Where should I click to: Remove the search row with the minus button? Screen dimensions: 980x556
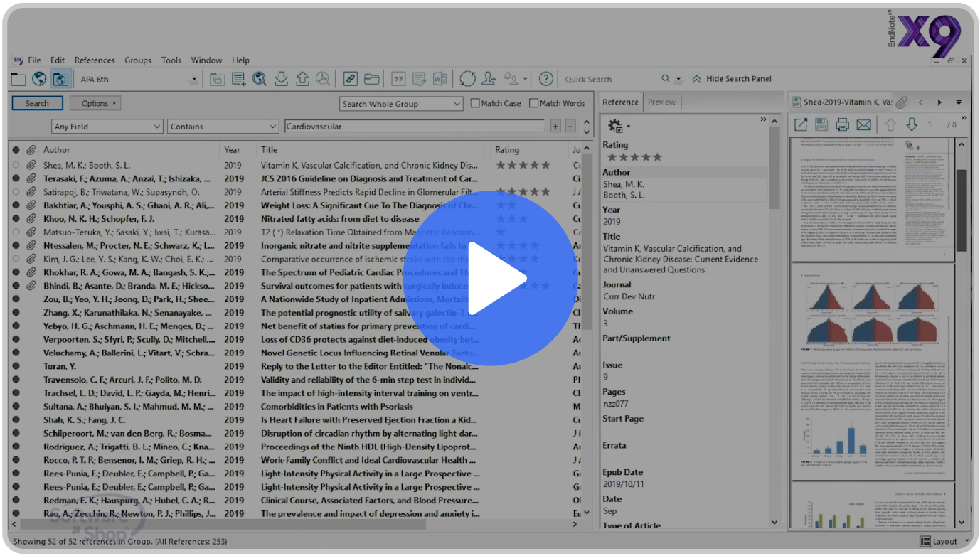(570, 127)
